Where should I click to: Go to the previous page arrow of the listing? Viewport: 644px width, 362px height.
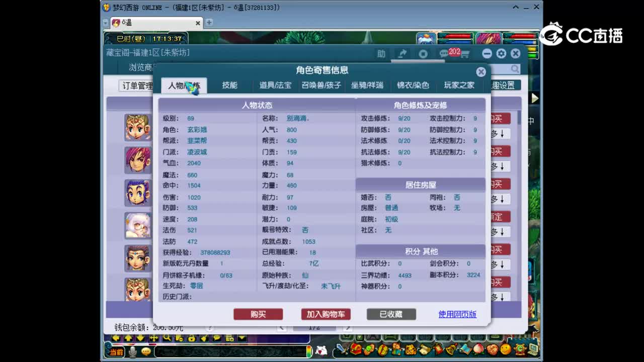coord(282,328)
